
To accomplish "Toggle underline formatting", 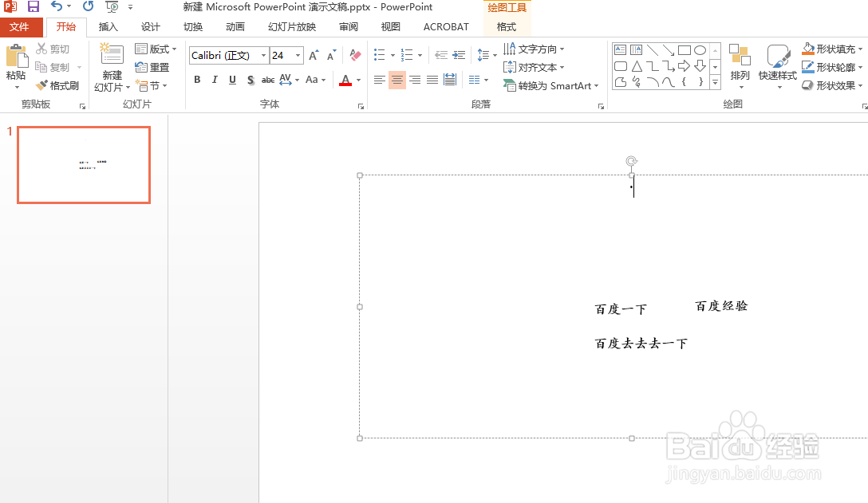I will pos(232,80).
